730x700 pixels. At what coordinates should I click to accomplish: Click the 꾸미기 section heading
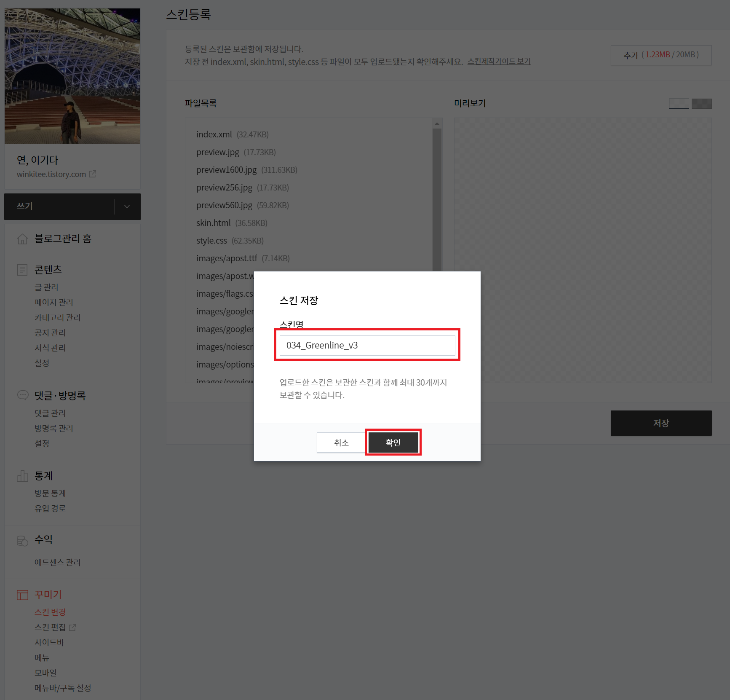tap(48, 595)
